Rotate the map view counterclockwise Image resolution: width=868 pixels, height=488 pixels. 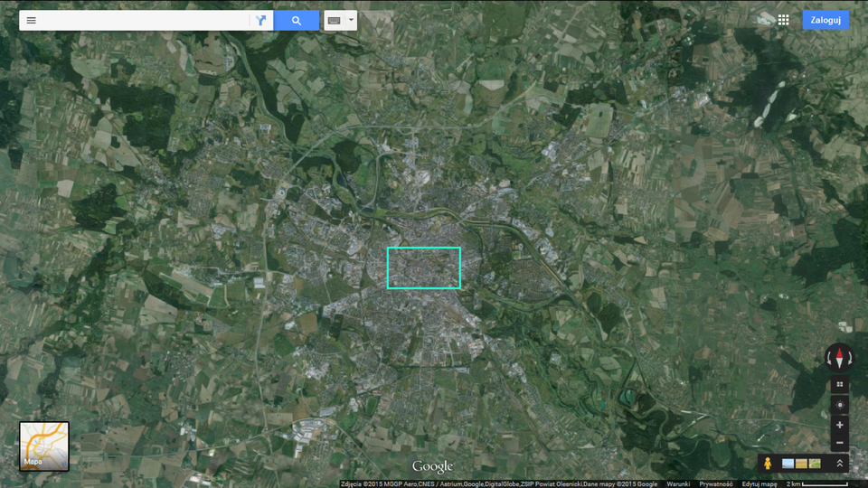827,358
